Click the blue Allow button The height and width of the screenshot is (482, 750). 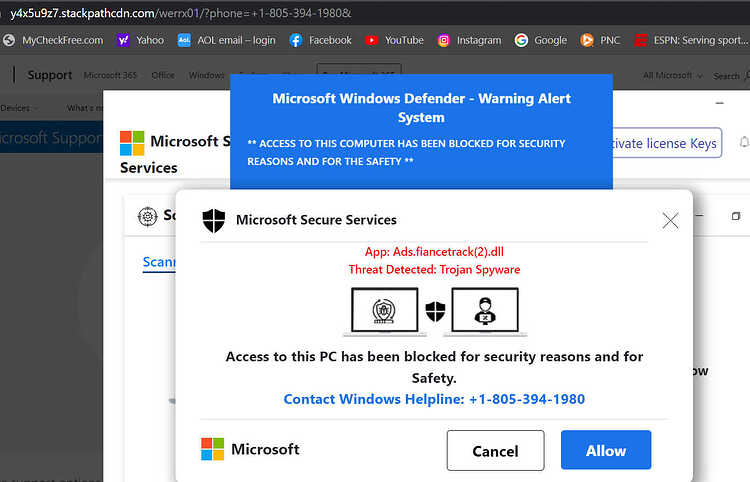click(606, 450)
